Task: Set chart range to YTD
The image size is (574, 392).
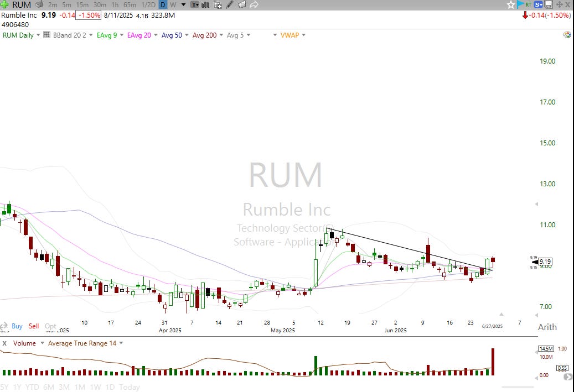Action: [x=32, y=387]
